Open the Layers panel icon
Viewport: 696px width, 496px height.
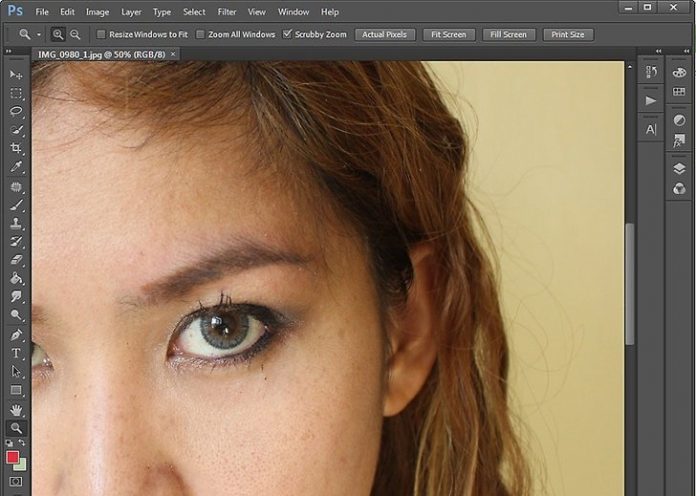[x=679, y=168]
